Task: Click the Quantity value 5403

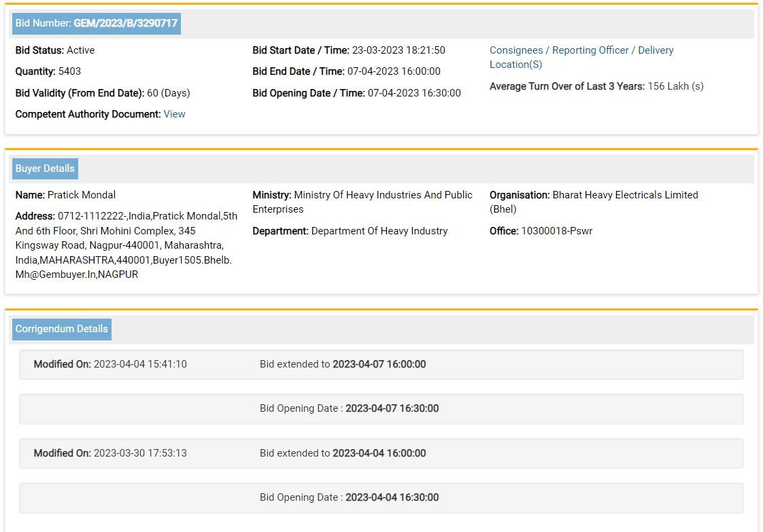Action: click(69, 71)
